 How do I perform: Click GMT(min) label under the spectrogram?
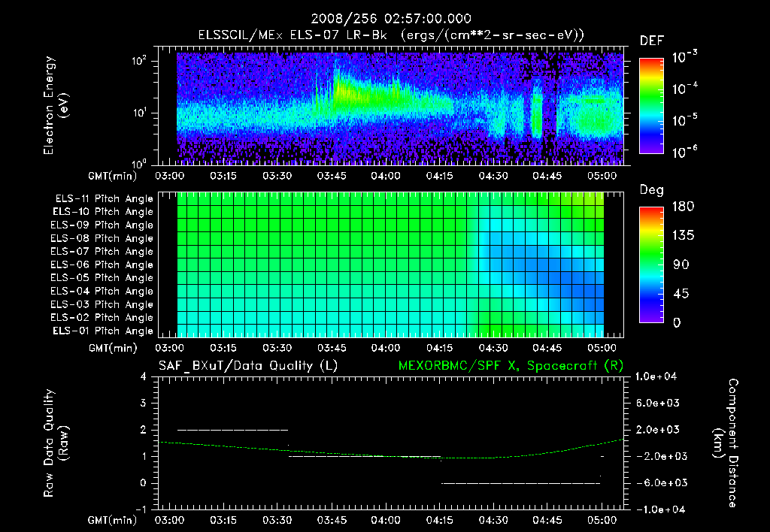point(113,176)
